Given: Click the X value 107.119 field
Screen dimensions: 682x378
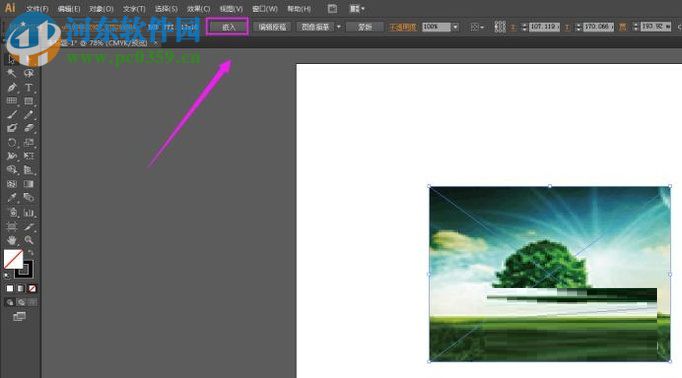Looking at the screenshot, I should [544, 27].
